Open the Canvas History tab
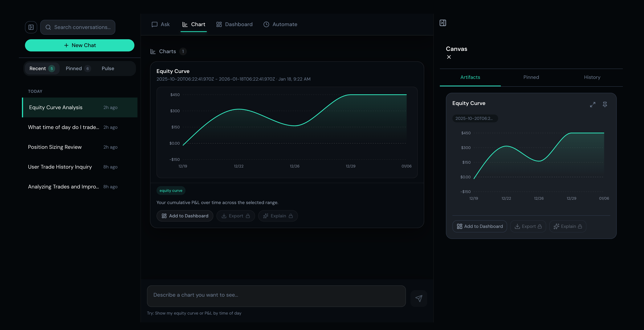The height and width of the screenshot is (330, 644). coord(592,77)
